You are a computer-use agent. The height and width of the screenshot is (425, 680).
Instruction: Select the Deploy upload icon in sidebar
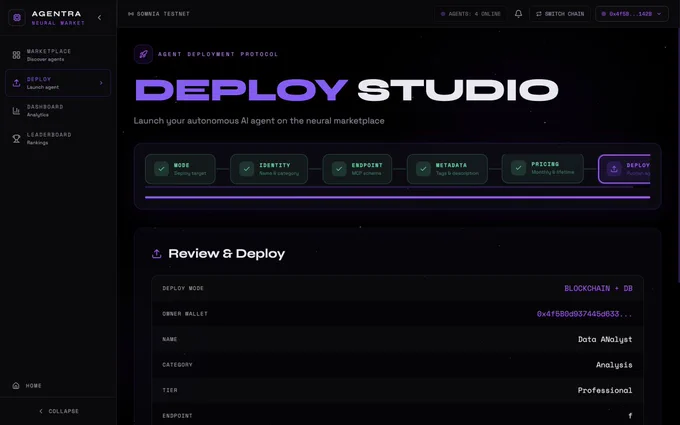(16, 83)
